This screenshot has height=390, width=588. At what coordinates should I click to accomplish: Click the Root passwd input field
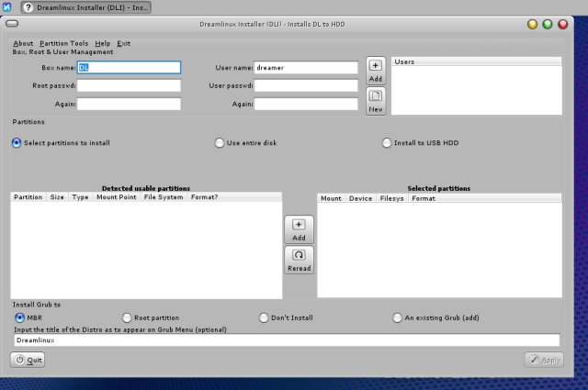pyautogui.click(x=129, y=85)
